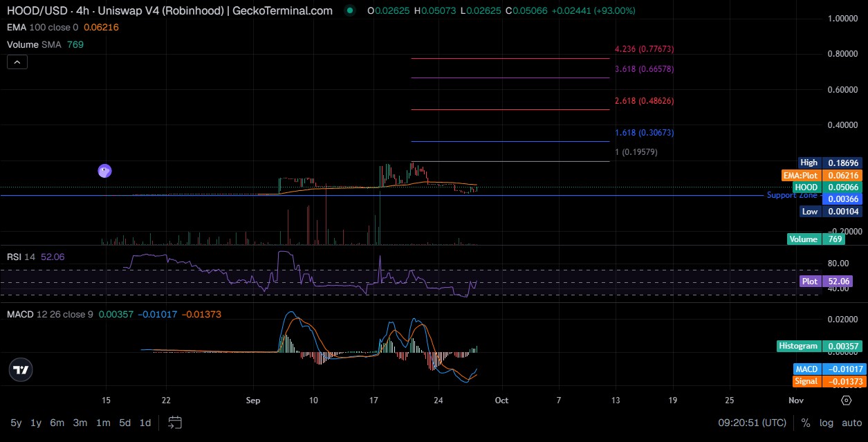Click the 09:20:51 (UTC) timezone button
868x442 pixels.
click(x=752, y=422)
